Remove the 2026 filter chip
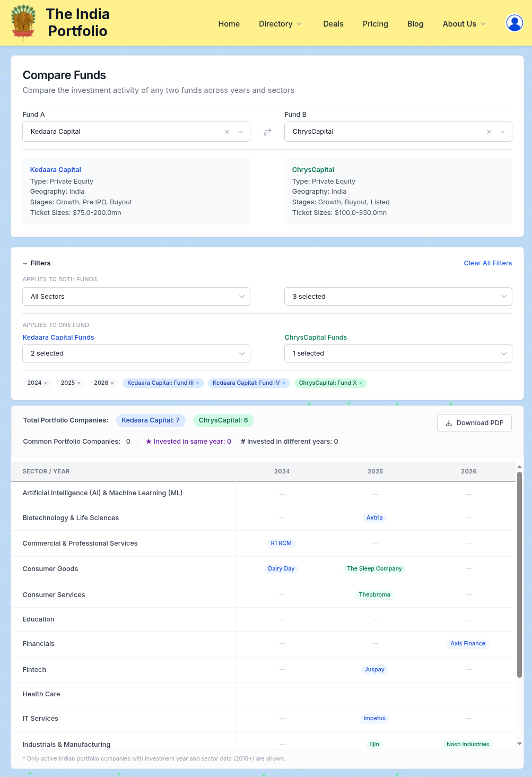This screenshot has width=532, height=777. [x=112, y=383]
